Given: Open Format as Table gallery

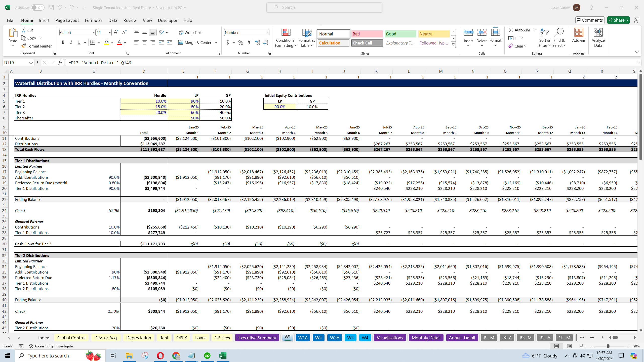Looking at the screenshot, I should pyautogui.click(x=307, y=38).
